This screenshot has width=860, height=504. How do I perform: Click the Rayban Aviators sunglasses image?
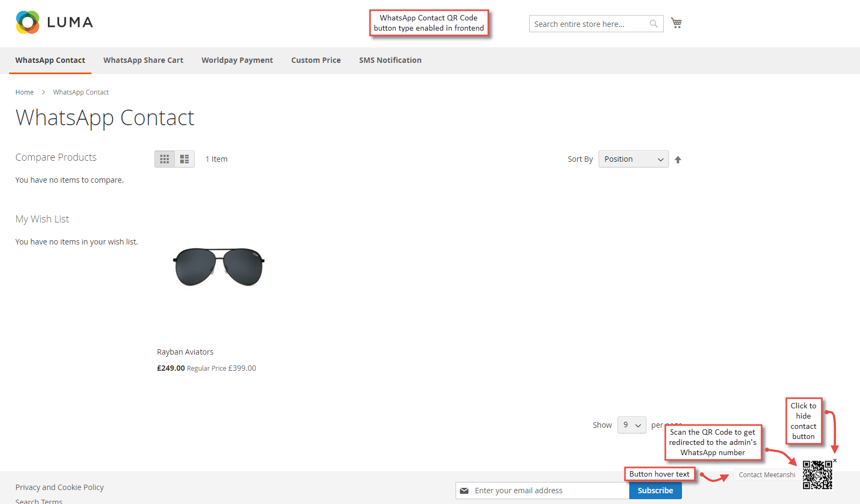pyautogui.click(x=218, y=267)
